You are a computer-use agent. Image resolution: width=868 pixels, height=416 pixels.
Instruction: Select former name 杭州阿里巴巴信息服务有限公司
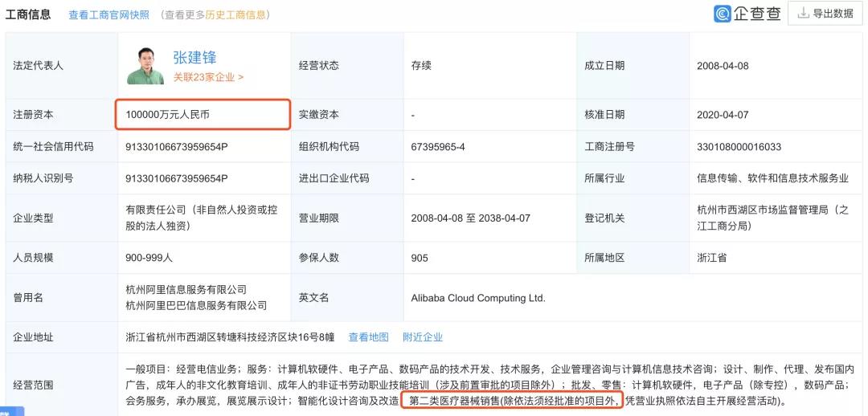click(x=197, y=305)
